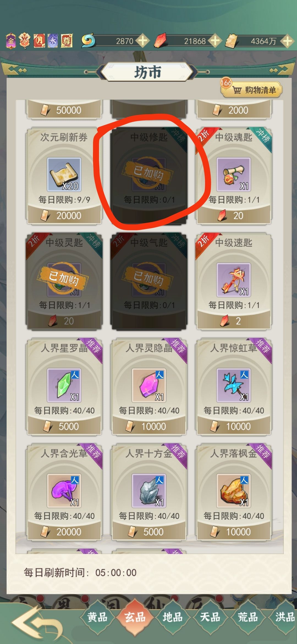Pick the purple 人界含光草 mushroom icon
This screenshot has width=297, height=644.
pos(64,491)
